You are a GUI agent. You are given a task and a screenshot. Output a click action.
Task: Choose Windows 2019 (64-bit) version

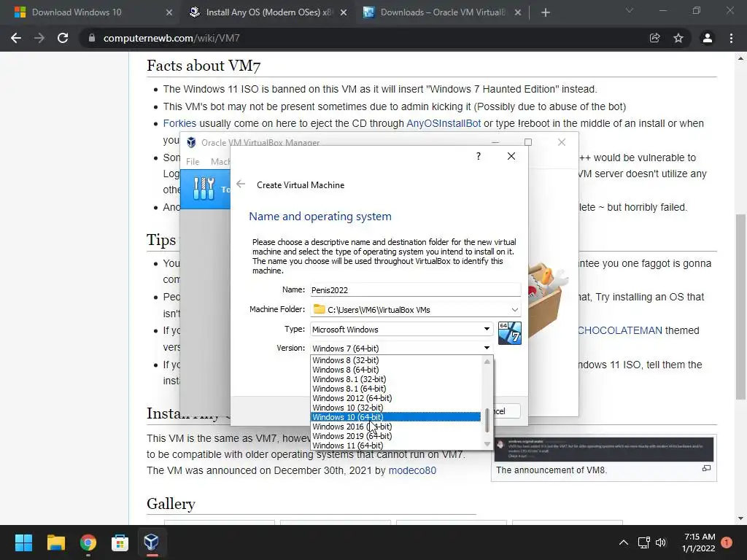pyautogui.click(x=396, y=436)
